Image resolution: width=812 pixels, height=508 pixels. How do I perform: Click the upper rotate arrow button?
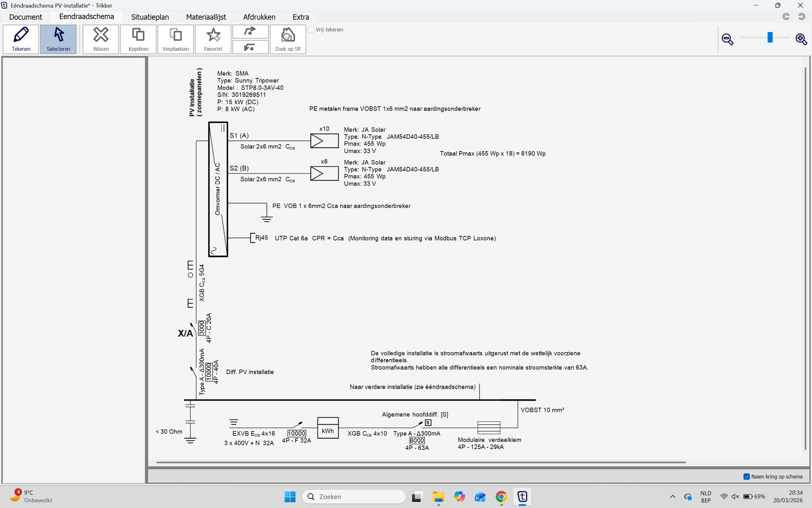(x=250, y=31)
